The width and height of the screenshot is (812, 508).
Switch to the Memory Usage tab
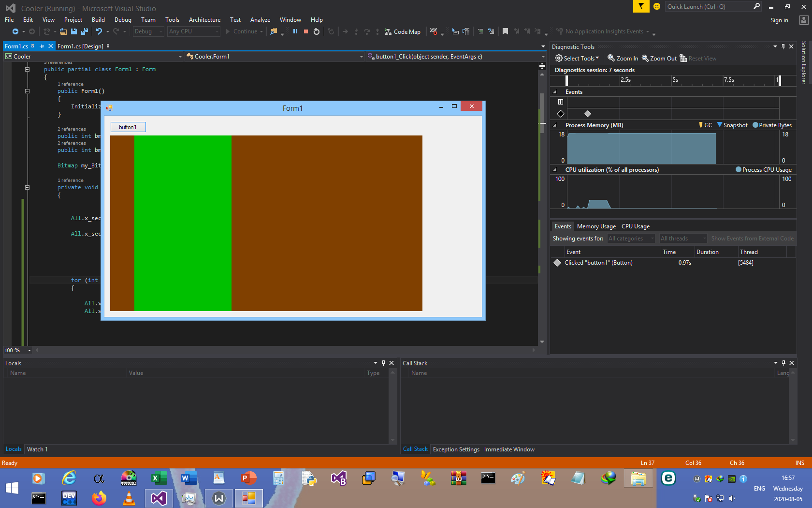pos(596,226)
